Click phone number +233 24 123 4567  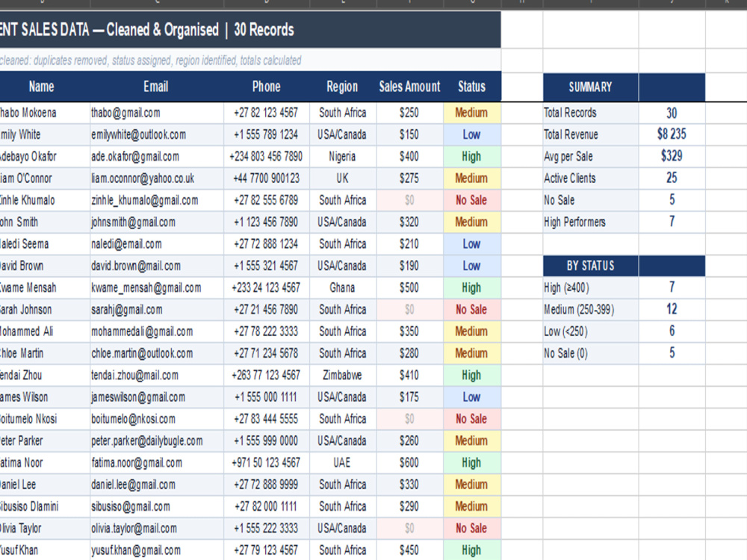(x=267, y=288)
